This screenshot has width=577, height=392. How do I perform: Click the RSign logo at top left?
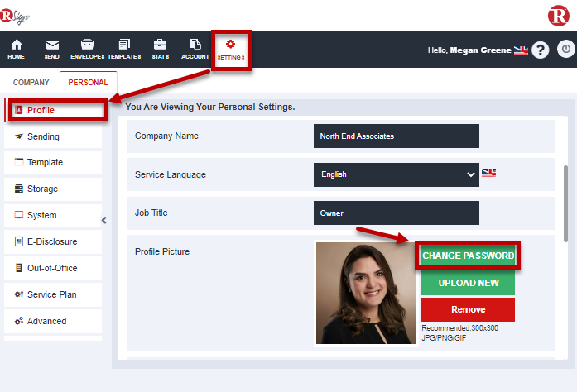point(14,17)
